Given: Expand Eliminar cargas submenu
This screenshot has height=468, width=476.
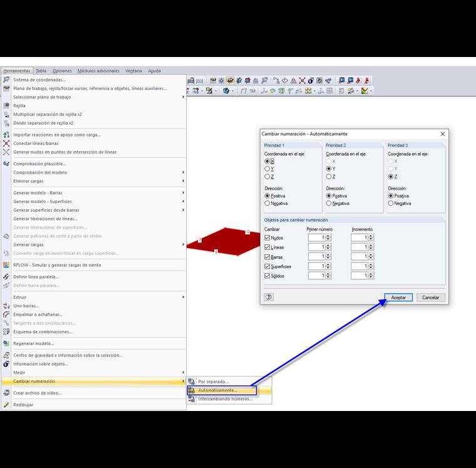Looking at the screenshot, I should coord(183,181).
